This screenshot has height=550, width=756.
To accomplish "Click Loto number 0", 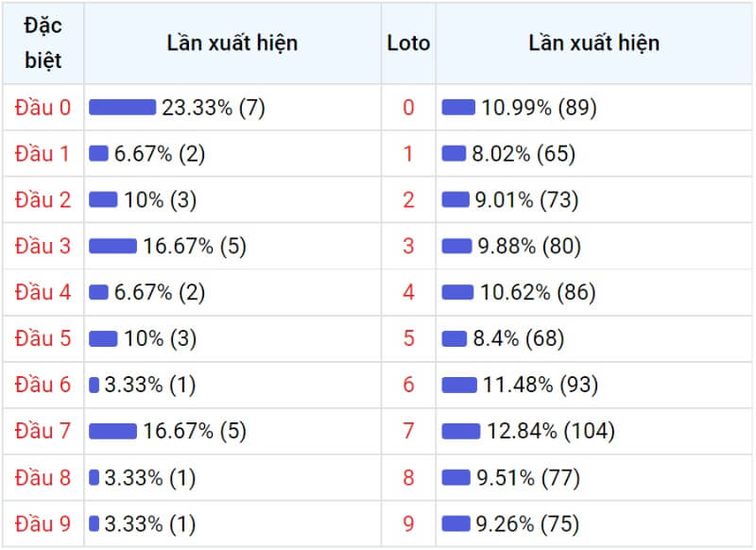I will click(408, 107).
